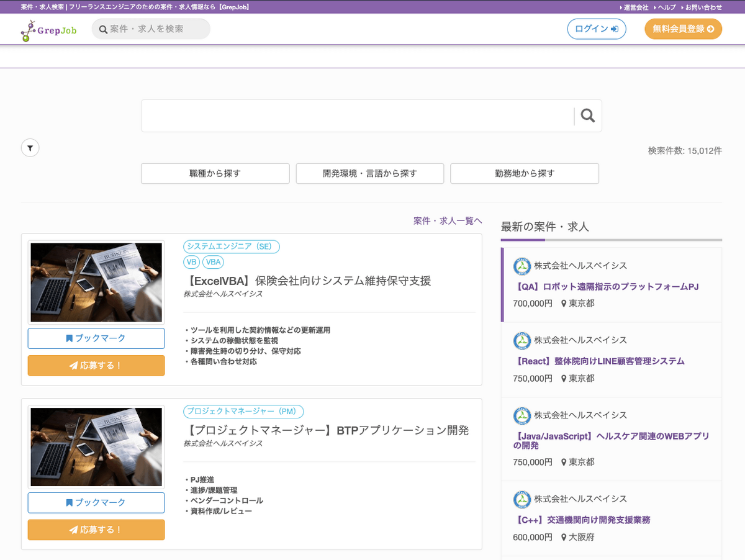Click the large main search input field

tap(358, 115)
